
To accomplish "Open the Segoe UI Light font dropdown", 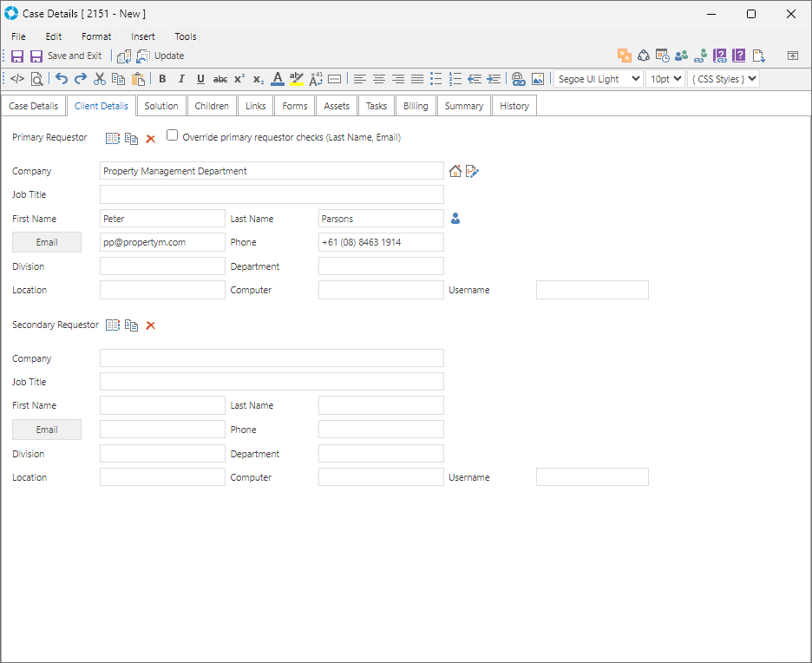I will [x=598, y=79].
